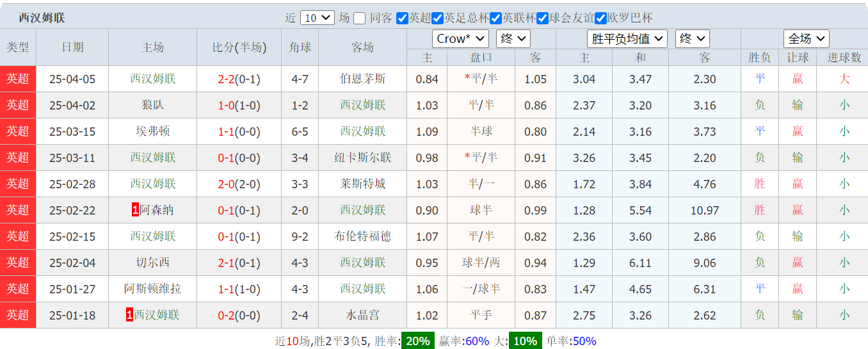
Task: Uncheck the 球会友谊 filter
Action: pyautogui.click(x=543, y=18)
